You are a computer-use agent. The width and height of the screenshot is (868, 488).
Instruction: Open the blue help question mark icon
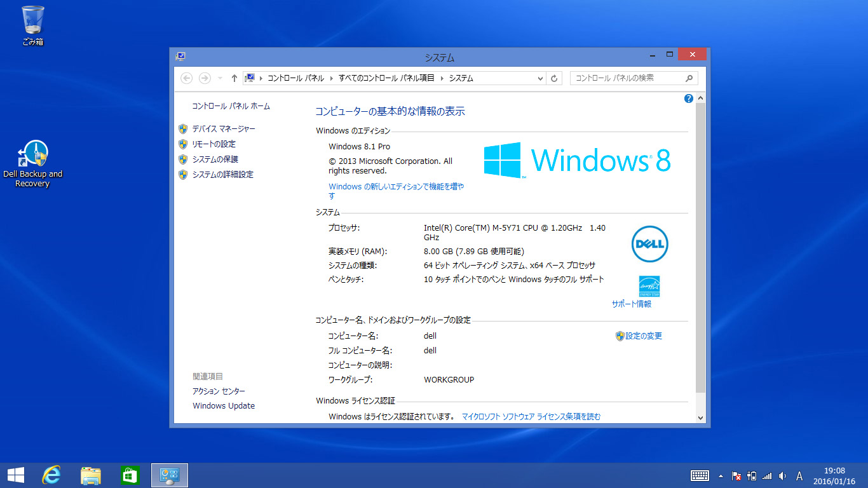coord(689,98)
